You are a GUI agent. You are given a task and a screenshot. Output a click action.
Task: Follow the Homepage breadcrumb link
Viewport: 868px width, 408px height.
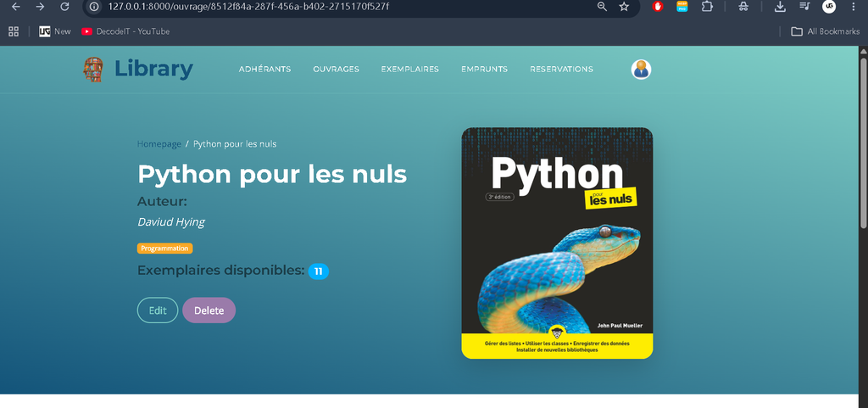(159, 144)
